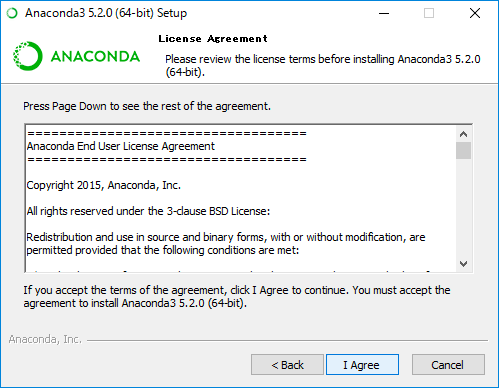
Task: Click the license text scrollbar thumb
Action: (x=463, y=151)
